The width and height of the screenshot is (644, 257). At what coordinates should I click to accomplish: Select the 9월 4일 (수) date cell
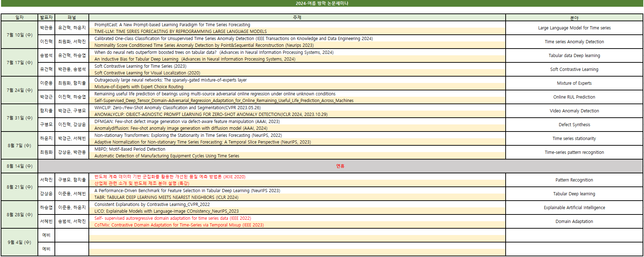19,242
